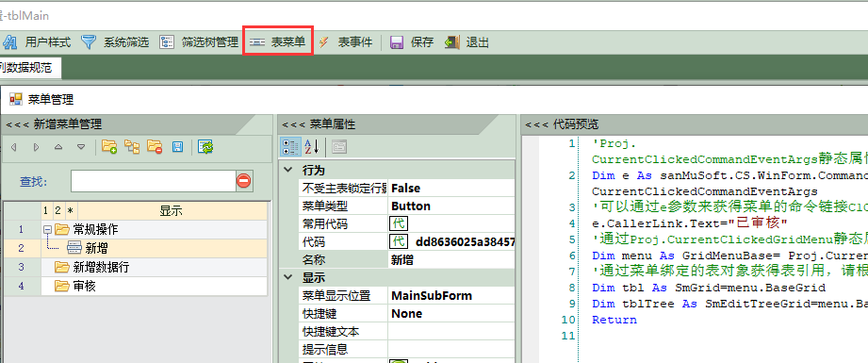The width and height of the screenshot is (868, 363).
Task: Click the refresh list icon with green arrows
Action: click(x=206, y=147)
